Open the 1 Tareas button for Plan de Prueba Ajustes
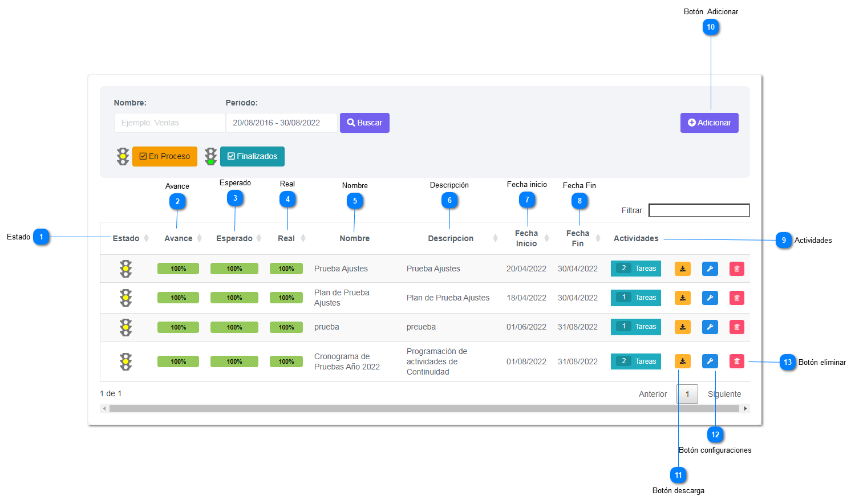Viewport: 855px width, 504px height. (x=636, y=298)
